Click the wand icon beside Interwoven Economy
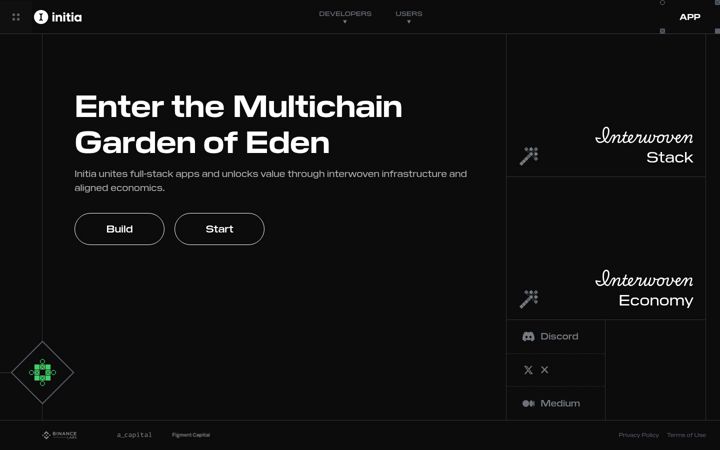Image resolution: width=720 pixels, height=450 pixels. click(529, 299)
